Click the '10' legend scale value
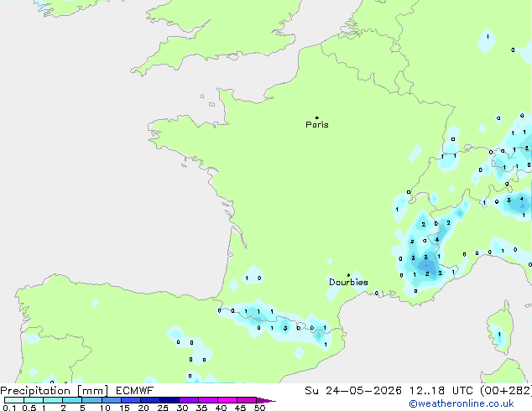The width and height of the screenshot is (532, 411). coord(105,408)
